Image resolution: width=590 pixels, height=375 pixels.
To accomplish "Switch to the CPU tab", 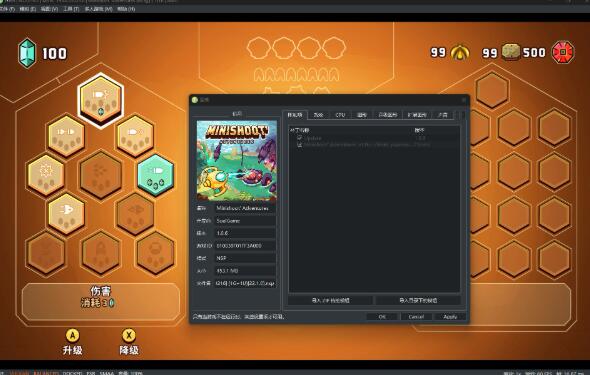I will (x=340, y=115).
